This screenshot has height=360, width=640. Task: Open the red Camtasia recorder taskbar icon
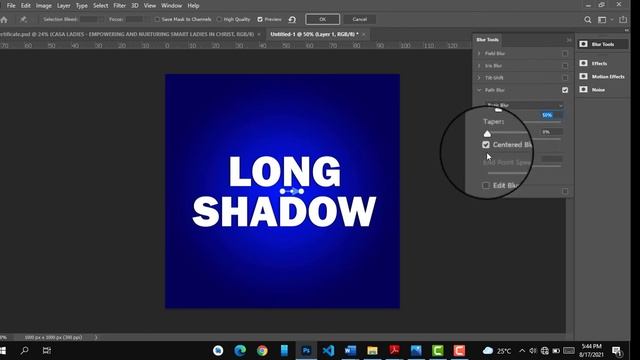460,350
